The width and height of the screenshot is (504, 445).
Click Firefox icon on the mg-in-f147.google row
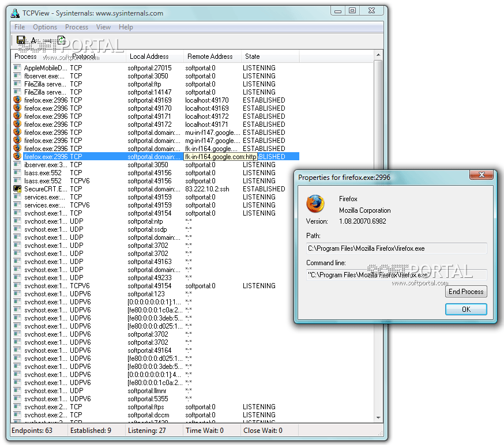pos(17,140)
